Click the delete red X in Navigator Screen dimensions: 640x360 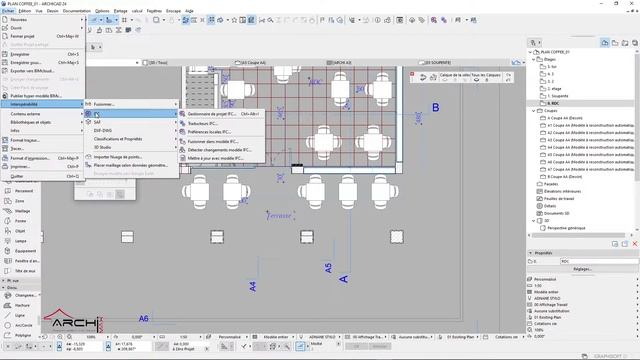pyautogui.click(x=635, y=244)
